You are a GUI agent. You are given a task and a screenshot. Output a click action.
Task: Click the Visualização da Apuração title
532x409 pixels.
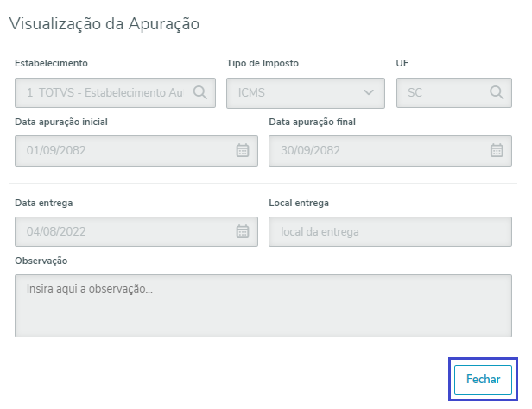point(104,23)
